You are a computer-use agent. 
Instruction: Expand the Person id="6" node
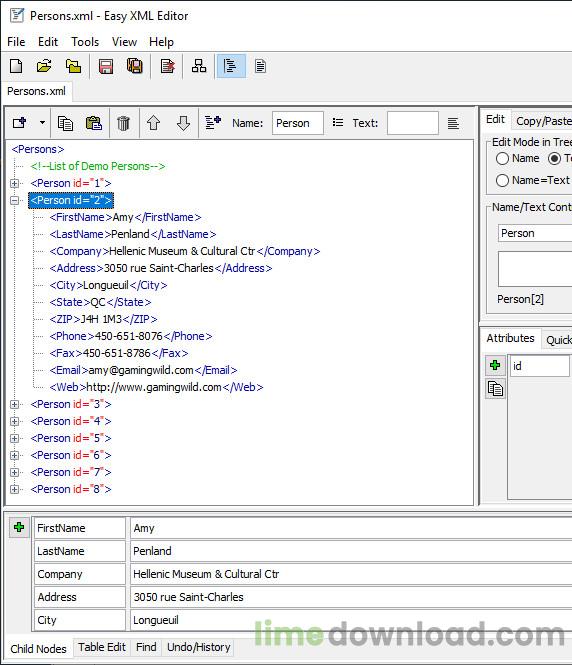pos(14,455)
